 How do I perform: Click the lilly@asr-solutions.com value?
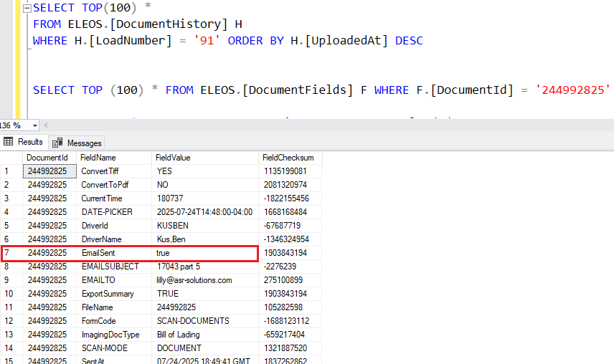point(205,280)
